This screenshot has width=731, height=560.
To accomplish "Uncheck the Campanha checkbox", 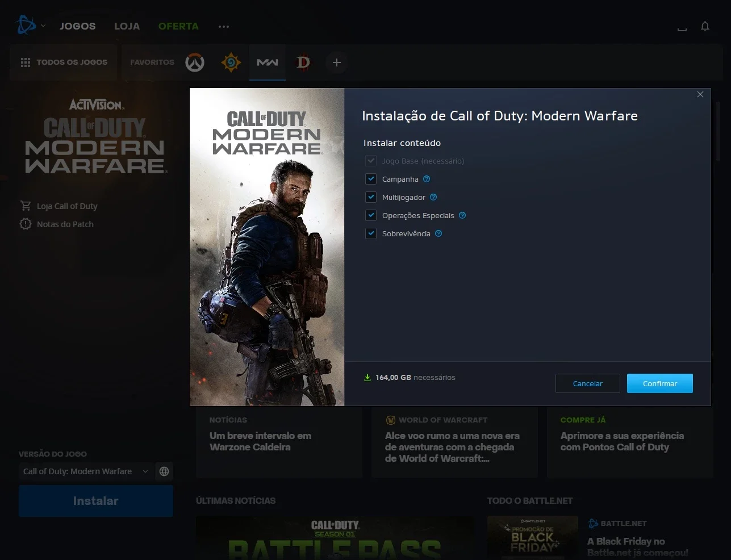I will [371, 179].
